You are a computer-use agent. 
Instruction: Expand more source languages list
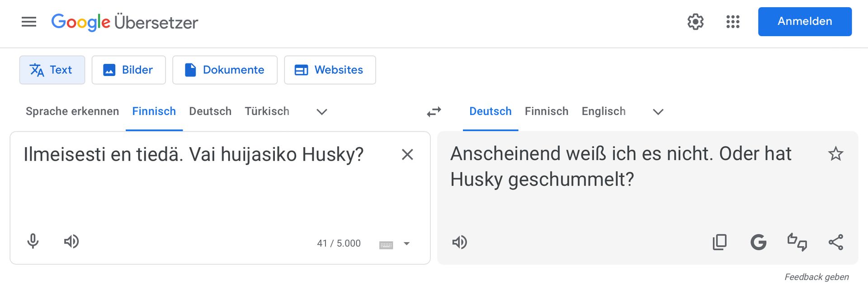[321, 112]
